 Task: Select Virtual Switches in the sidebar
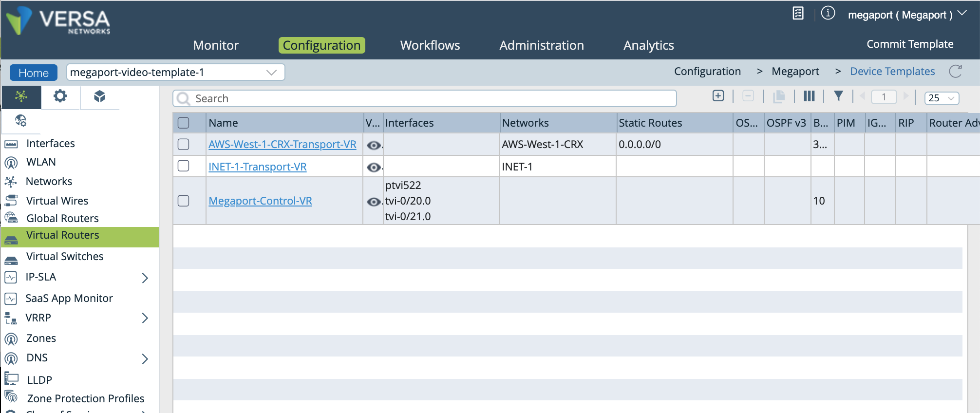coord(65,256)
